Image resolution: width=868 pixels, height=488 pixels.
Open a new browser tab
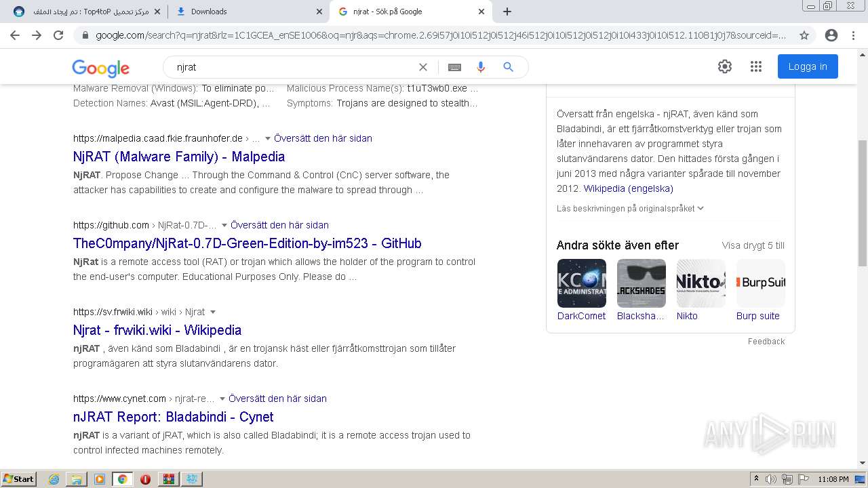click(507, 12)
